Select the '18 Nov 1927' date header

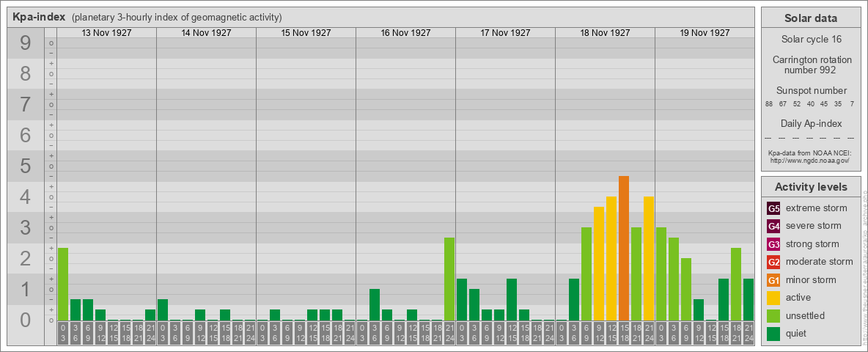[605, 33]
